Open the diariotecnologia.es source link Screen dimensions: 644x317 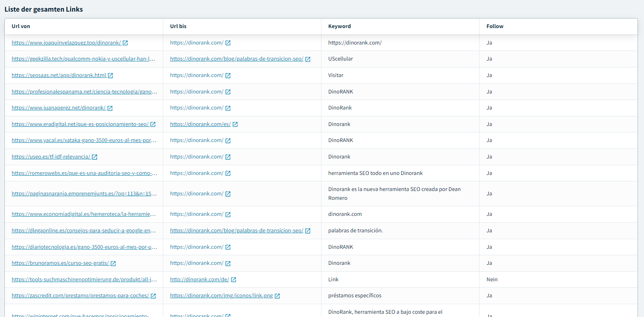coord(84,247)
